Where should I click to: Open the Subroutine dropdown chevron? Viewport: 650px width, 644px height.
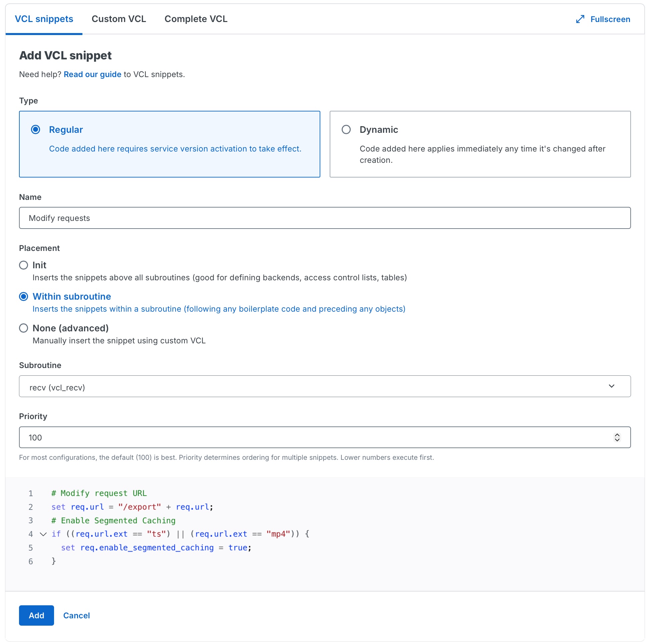coord(611,386)
